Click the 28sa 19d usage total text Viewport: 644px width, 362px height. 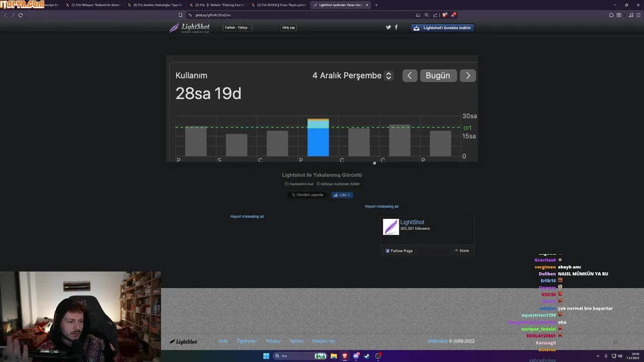coord(208,94)
